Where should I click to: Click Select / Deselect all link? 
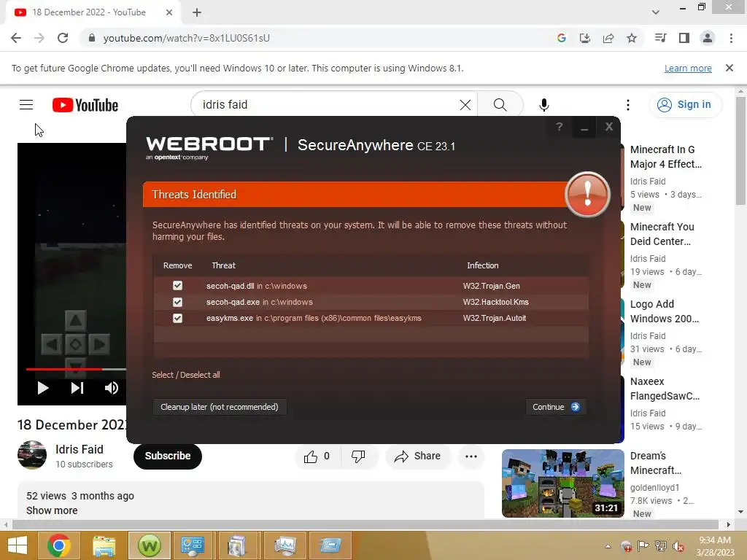pyautogui.click(x=186, y=375)
